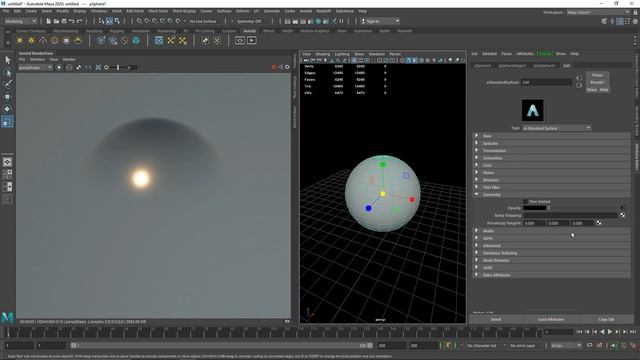Click the Select button at bottom
This screenshot has width=640, height=360.
(x=496, y=319)
